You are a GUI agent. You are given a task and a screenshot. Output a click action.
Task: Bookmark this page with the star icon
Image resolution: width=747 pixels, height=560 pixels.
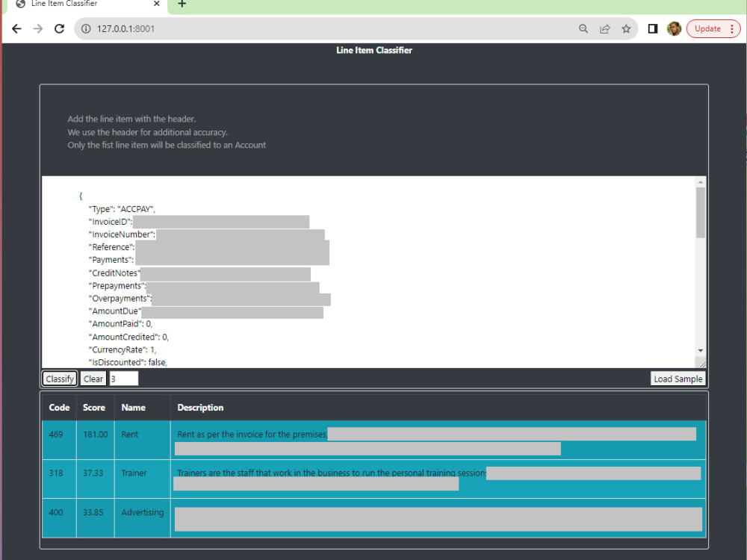tap(626, 28)
